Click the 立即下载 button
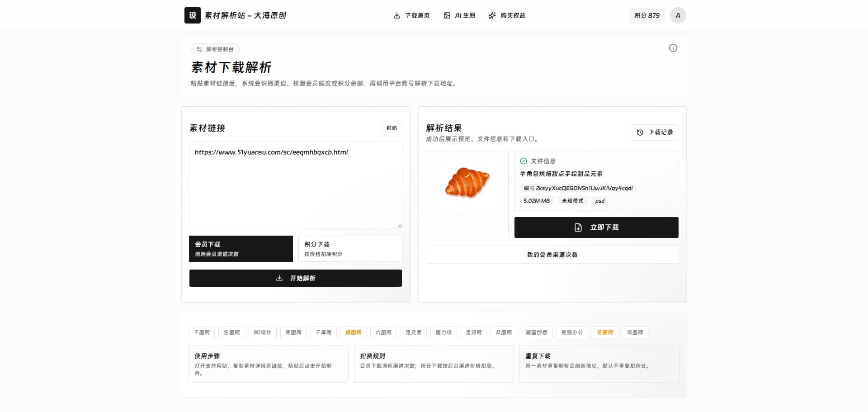Screen dimensions: 868x412 click(596, 227)
